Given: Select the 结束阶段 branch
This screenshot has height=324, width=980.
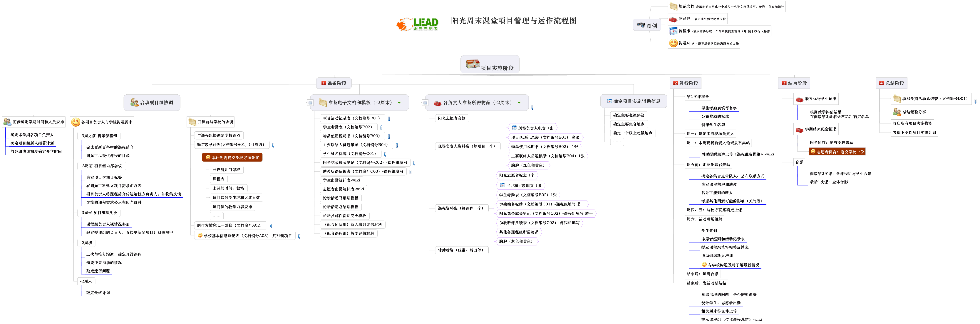Looking at the screenshot, I should (794, 83).
